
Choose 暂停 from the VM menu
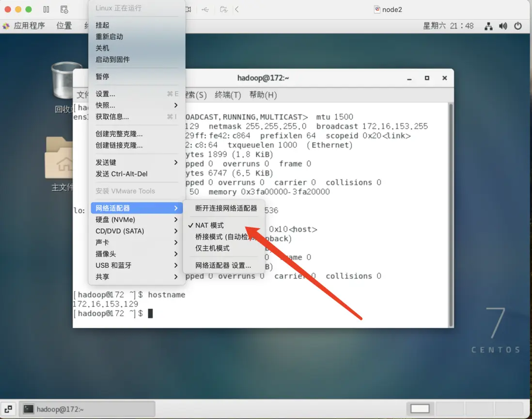pos(137,77)
